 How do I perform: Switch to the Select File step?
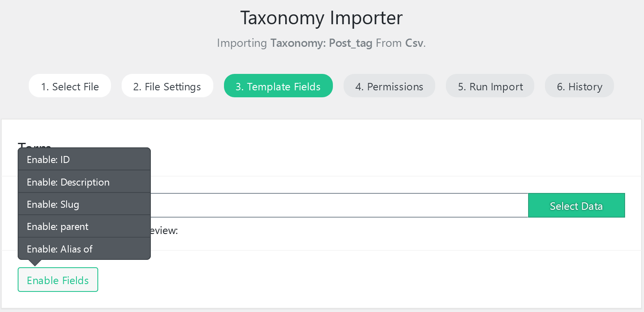[x=69, y=86]
